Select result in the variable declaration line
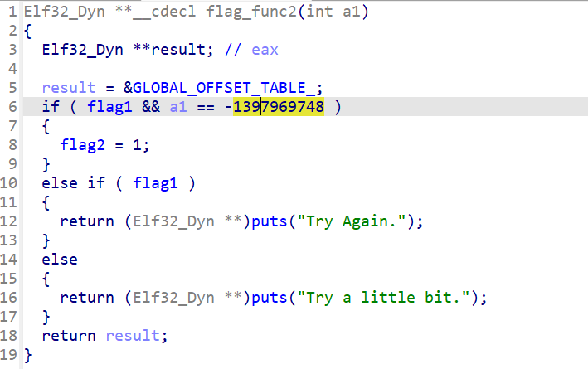588x369 pixels. [x=186, y=50]
